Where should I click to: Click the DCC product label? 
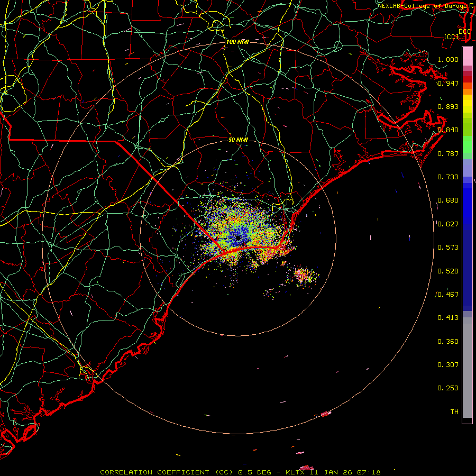coord(465,32)
